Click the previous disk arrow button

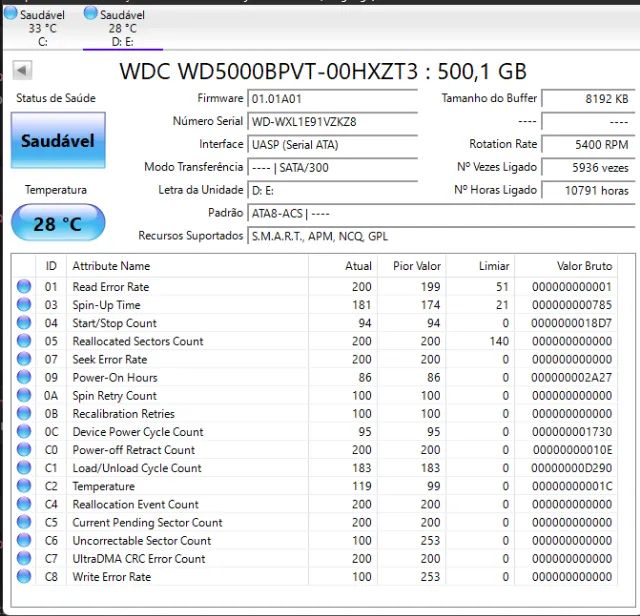coord(22,70)
